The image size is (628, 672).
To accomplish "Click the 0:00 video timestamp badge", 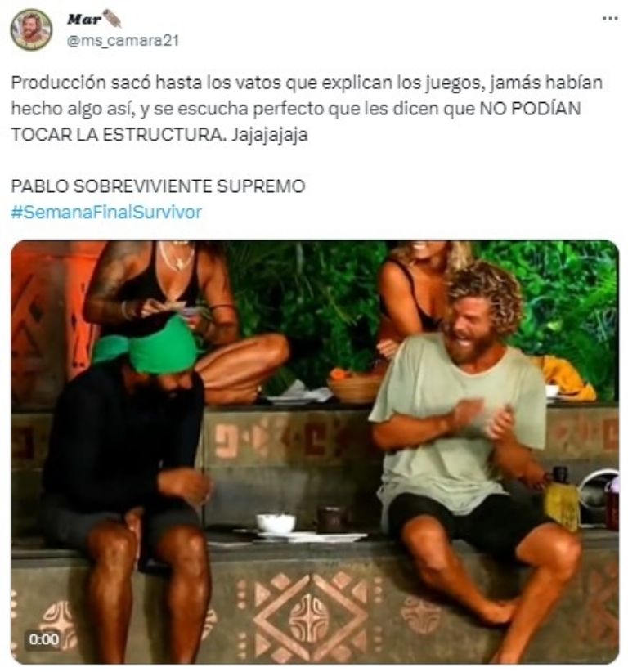I will [x=43, y=639].
